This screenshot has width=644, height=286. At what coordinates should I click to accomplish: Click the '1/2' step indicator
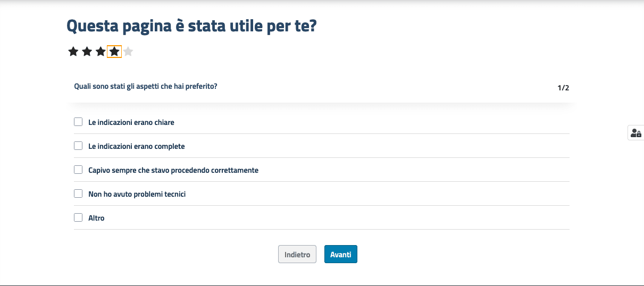(563, 88)
